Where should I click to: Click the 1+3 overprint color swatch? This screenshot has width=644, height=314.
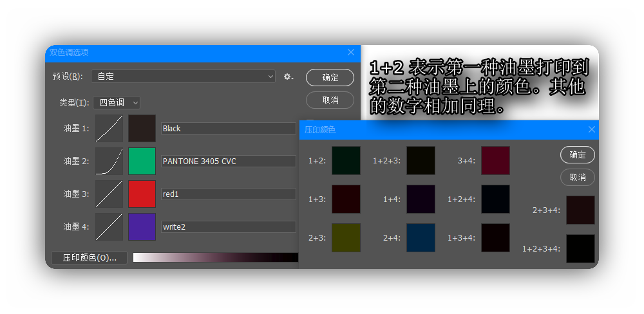pos(346,199)
